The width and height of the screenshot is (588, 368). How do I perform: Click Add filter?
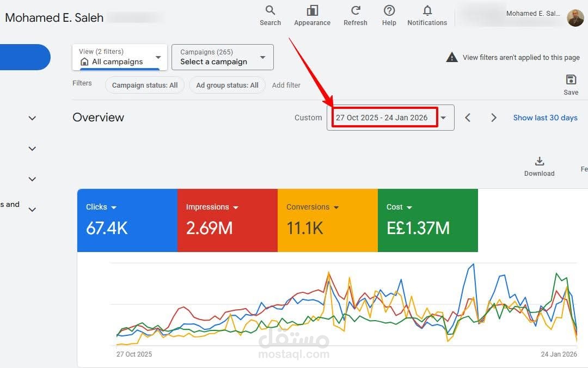(286, 85)
